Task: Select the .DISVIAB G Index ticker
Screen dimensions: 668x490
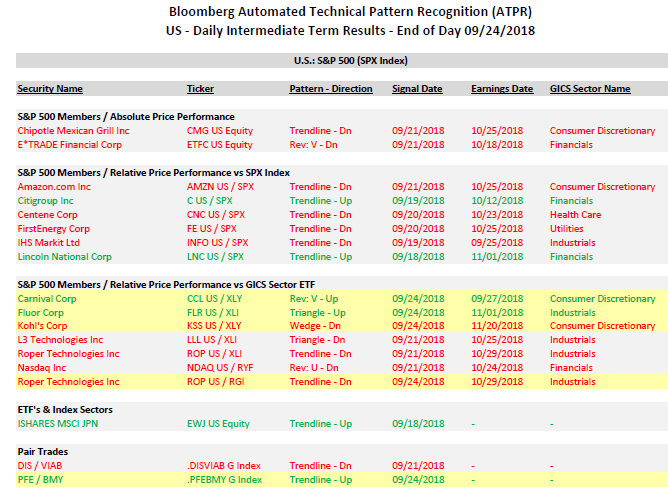Action: click(x=224, y=466)
